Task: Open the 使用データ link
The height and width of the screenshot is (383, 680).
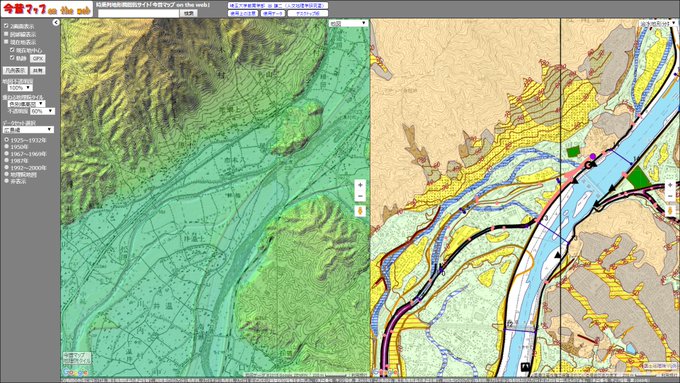Action: (x=273, y=13)
